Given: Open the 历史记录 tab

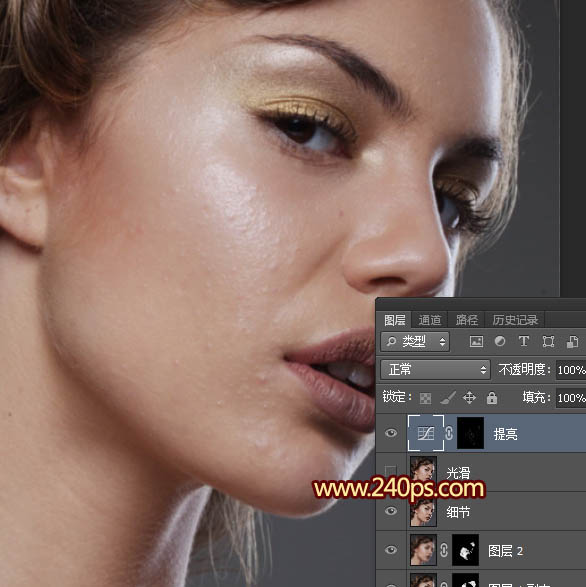Looking at the screenshot, I should [x=515, y=320].
